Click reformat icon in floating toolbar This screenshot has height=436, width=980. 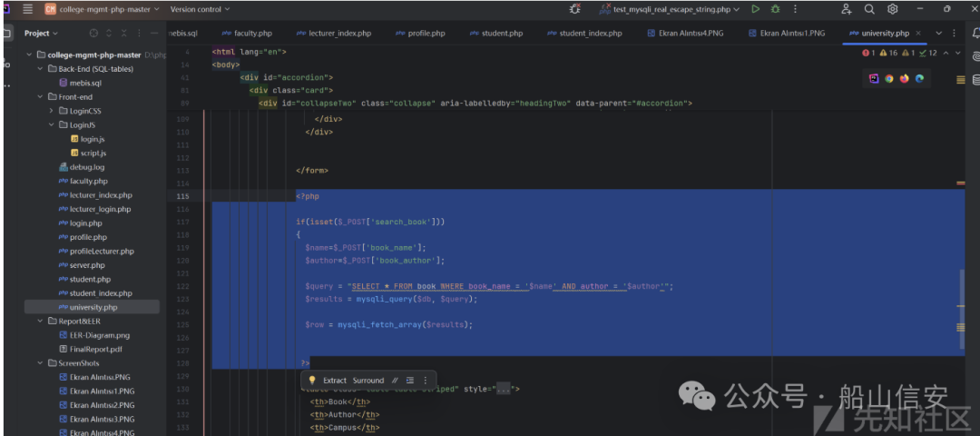pyautogui.click(x=410, y=381)
